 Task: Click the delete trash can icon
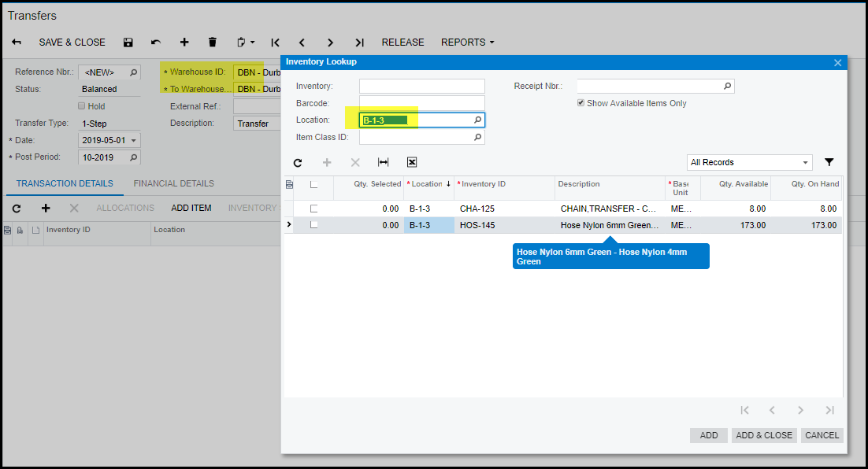click(x=212, y=42)
